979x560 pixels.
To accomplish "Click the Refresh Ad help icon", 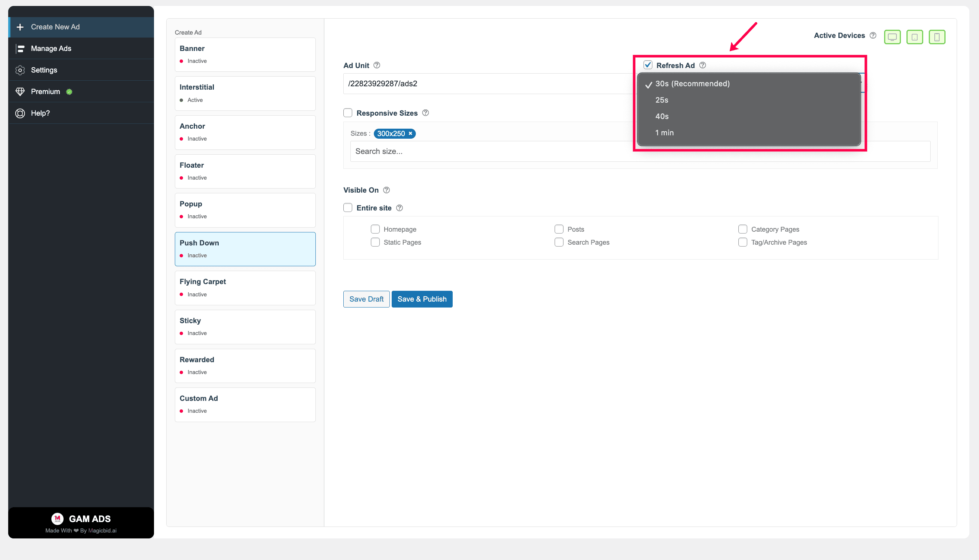I will [702, 65].
